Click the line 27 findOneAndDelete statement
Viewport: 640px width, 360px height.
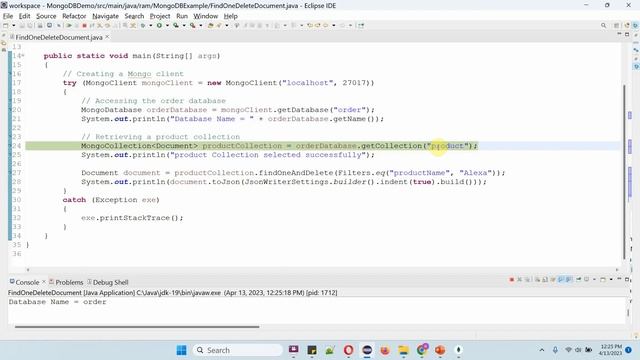pyautogui.click(x=293, y=173)
